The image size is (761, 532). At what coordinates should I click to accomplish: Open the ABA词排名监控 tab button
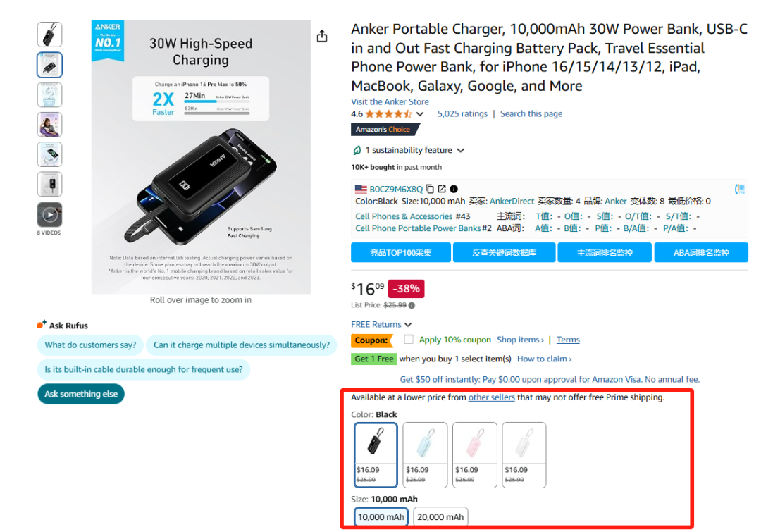point(701,252)
